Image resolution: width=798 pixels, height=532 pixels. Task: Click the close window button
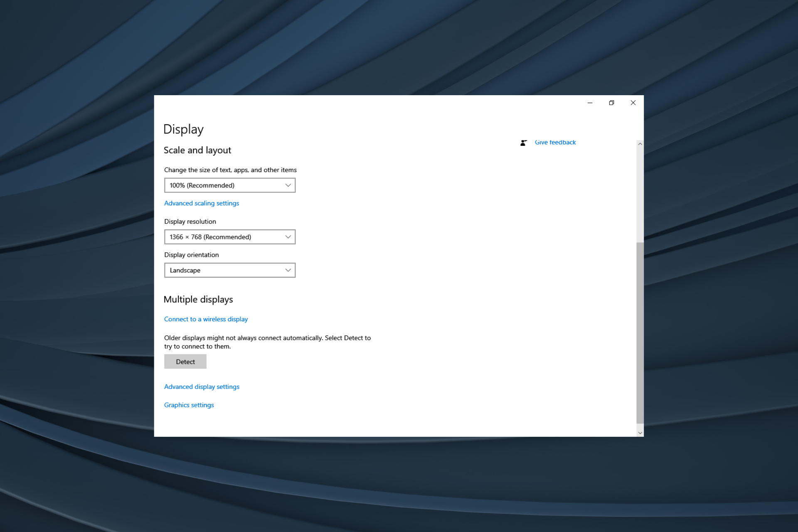(x=633, y=102)
